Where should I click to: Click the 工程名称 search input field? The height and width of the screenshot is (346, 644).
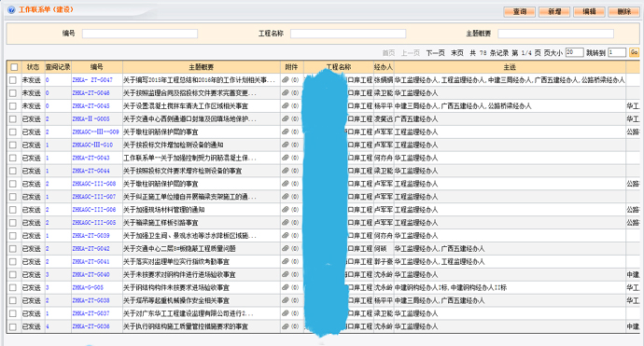(348, 34)
